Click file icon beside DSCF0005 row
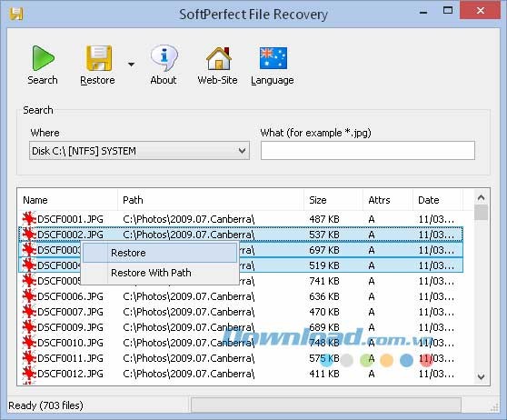Screen dimensions: 507x420 click(x=29, y=281)
